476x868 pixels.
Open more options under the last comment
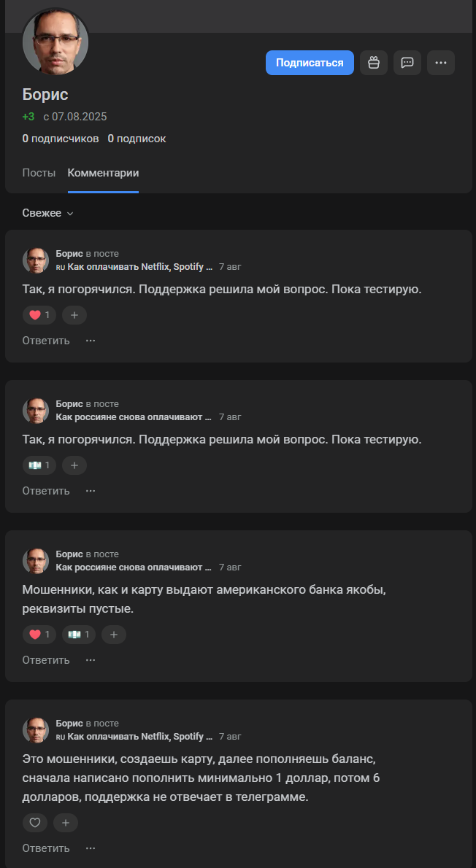(91, 848)
